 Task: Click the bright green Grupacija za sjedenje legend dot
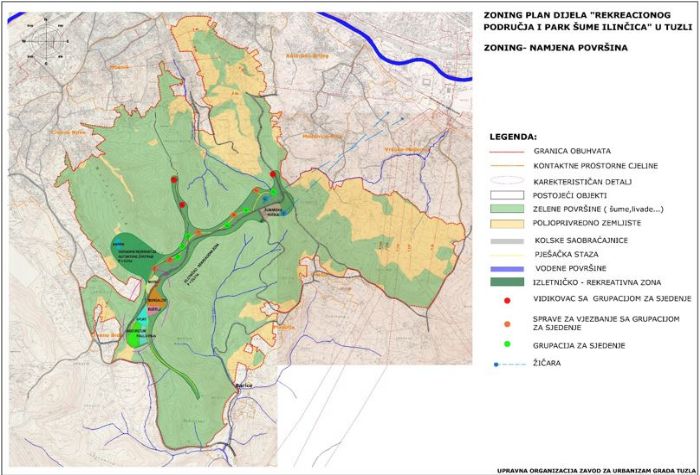pos(507,344)
